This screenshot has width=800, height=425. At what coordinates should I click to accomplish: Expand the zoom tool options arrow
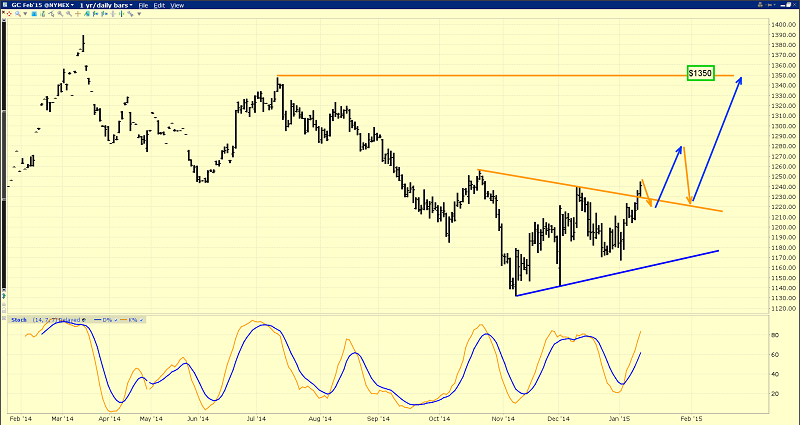coord(25,14)
